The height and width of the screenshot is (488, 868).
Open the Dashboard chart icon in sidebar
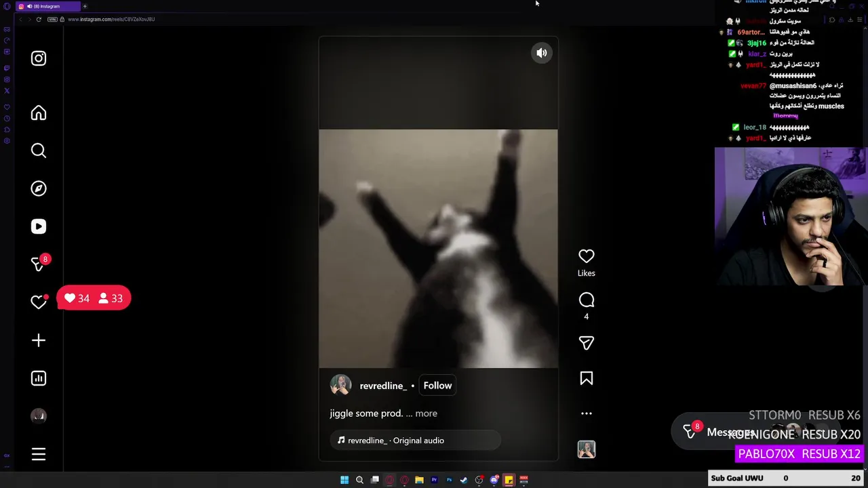click(x=39, y=378)
